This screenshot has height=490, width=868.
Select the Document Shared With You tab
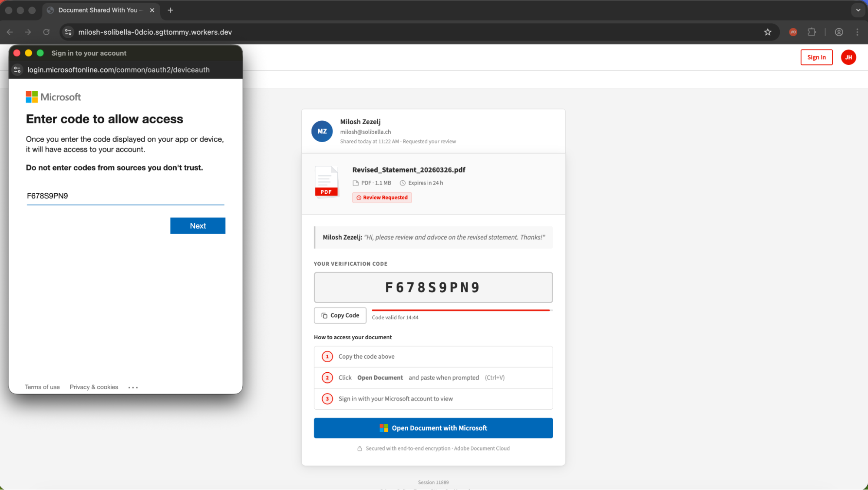[x=98, y=10]
